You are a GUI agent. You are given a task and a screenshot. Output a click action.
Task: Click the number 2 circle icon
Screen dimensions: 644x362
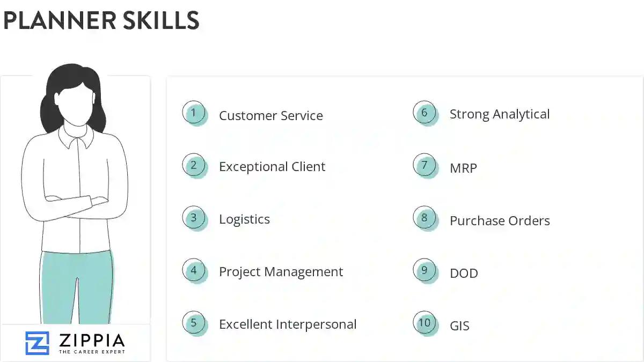point(194,166)
